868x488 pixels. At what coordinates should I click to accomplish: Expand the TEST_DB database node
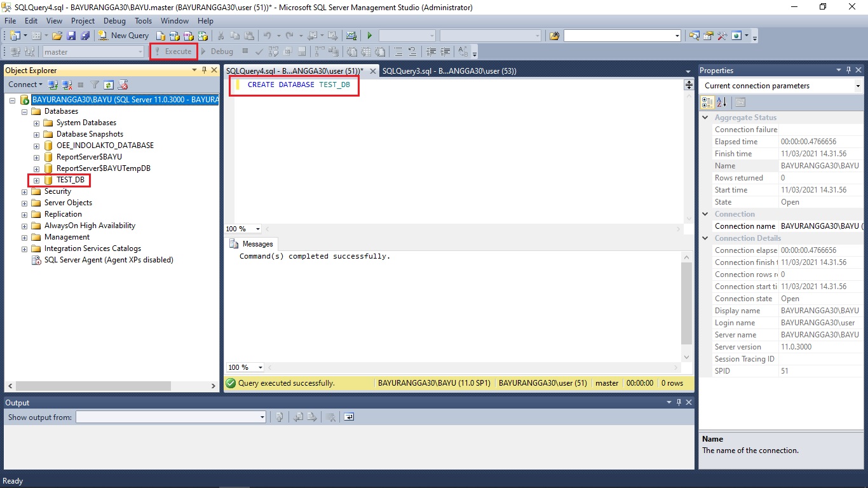(x=36, y=180)
